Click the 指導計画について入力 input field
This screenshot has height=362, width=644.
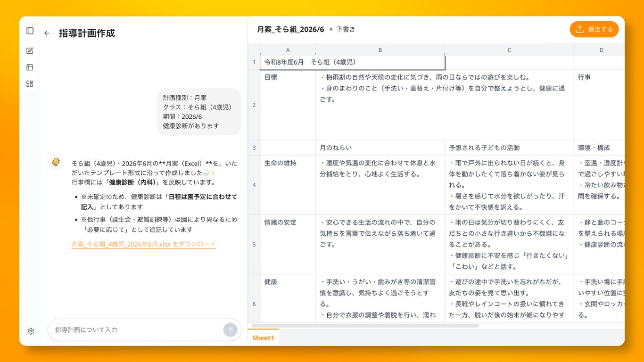coord(137,330)
